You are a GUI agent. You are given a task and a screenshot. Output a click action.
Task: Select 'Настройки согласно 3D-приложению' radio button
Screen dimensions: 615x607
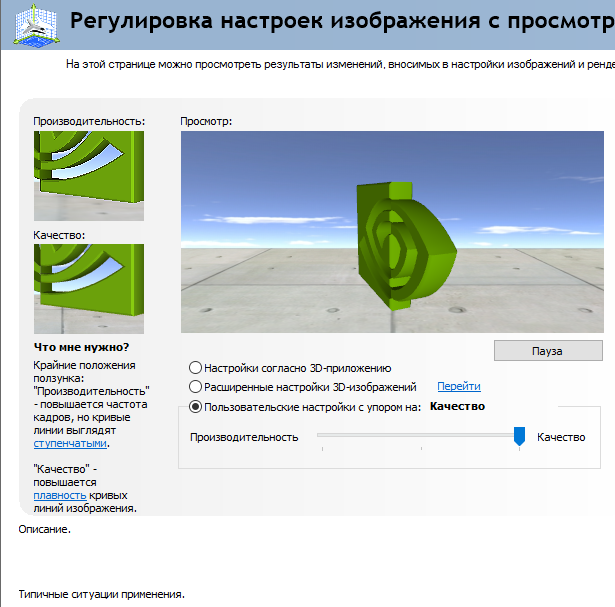[195, 368]
